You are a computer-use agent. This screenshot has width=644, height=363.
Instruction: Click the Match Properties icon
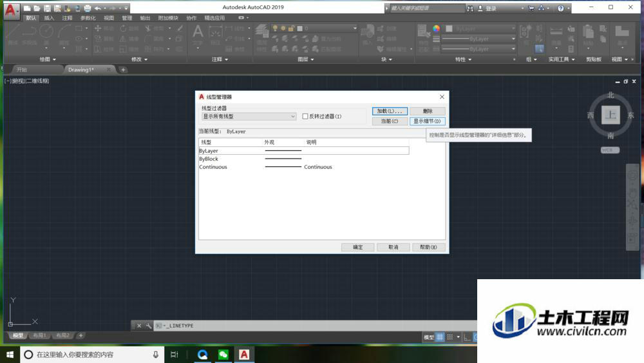[x=423, y=32]
